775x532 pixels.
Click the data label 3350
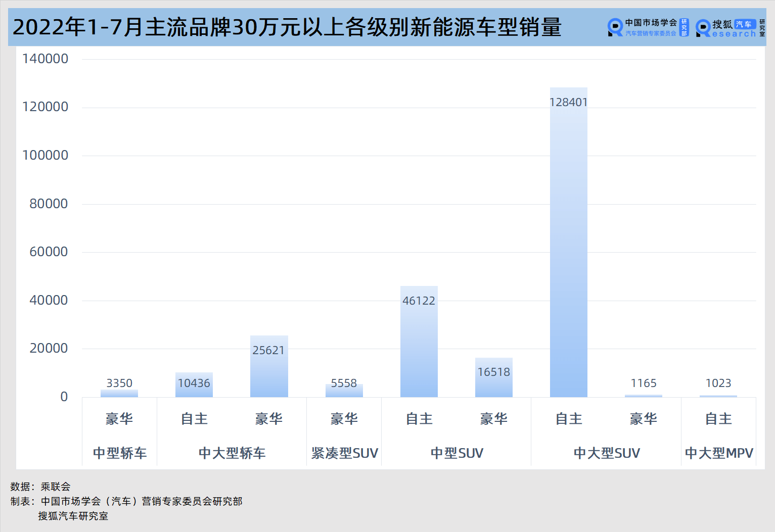pos(119,383)
